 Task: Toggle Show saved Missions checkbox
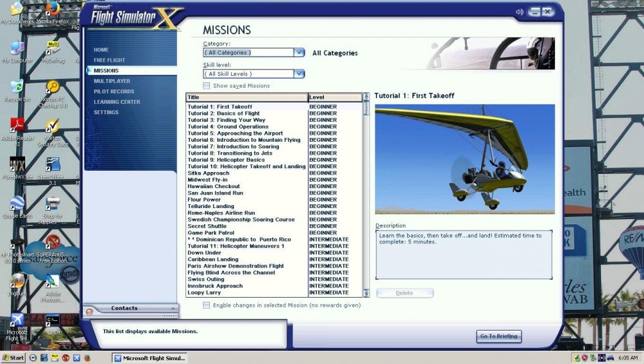(206, 86)
